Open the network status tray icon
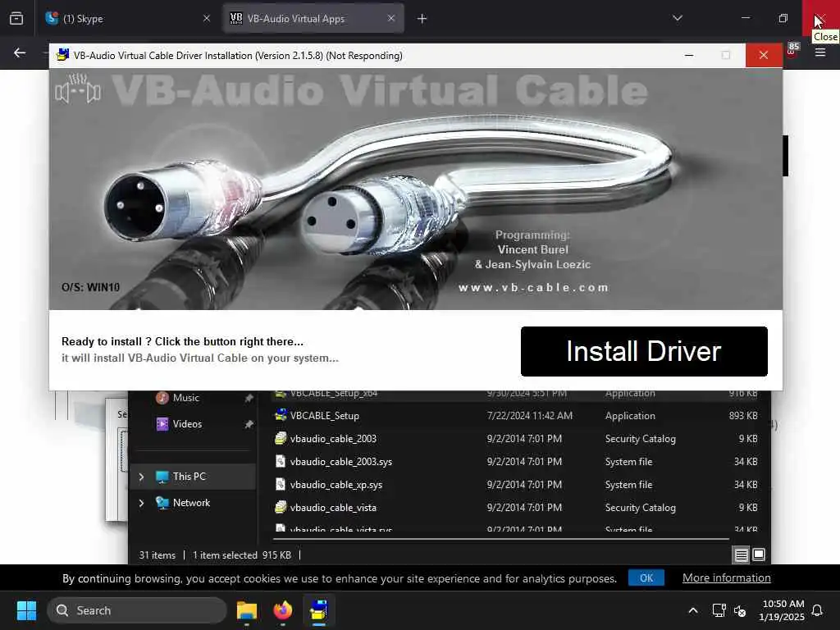This screenshot has height=630, width=840. point(719,610)
